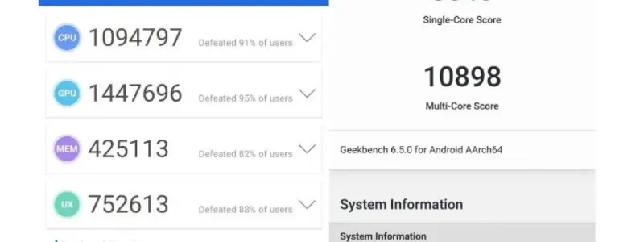Click the GPU badge icon
Viewport: 644px width, 242px height.
coord(67,93)
